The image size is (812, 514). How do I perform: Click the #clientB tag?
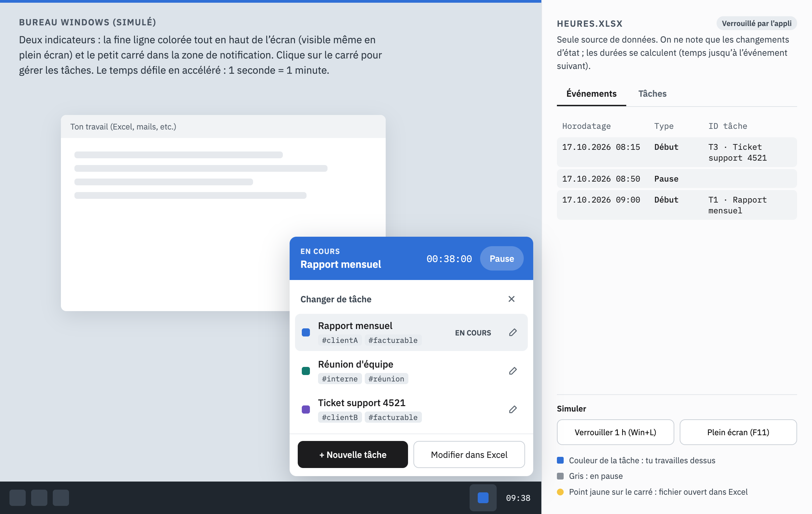340,417
